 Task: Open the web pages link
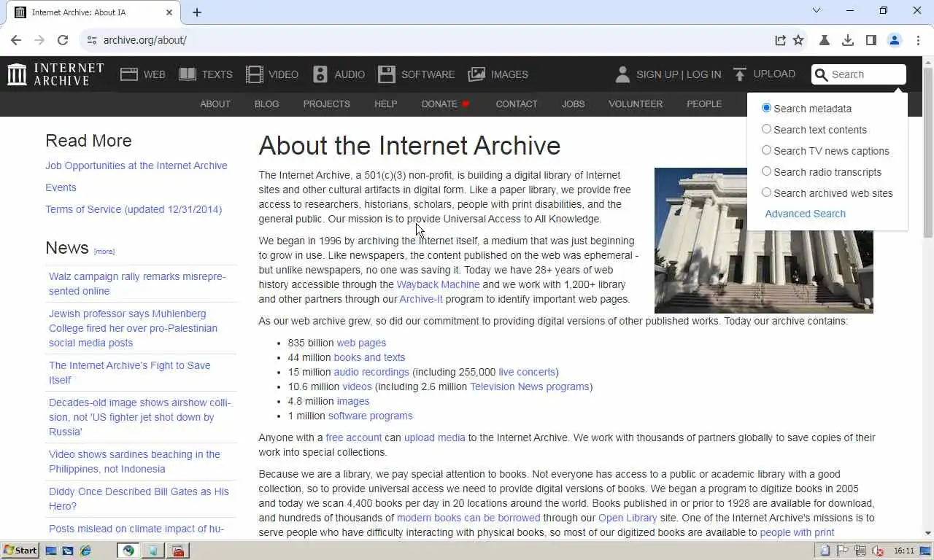tap(361, 343)
